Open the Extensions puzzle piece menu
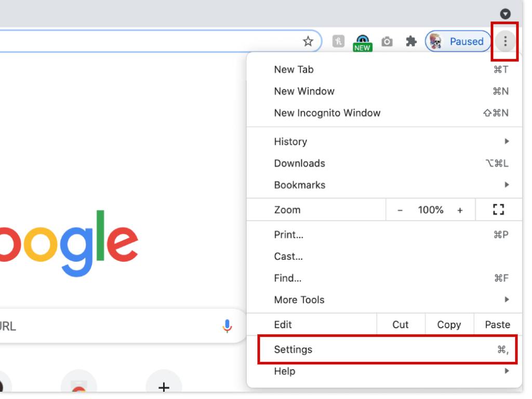 pyautogui.click(x=411, y=42)
